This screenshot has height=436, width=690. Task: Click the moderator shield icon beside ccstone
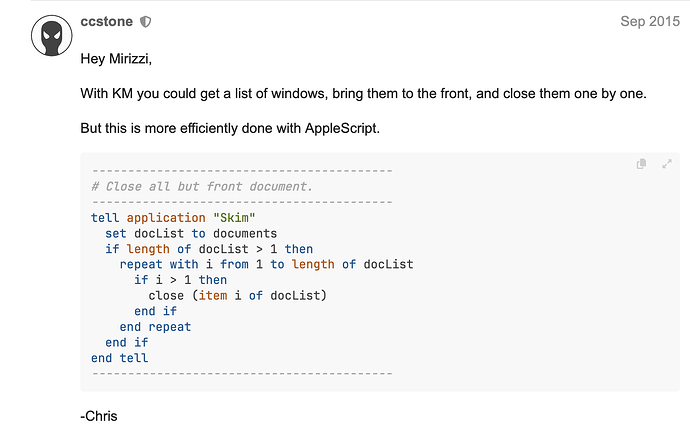point(146,22)
